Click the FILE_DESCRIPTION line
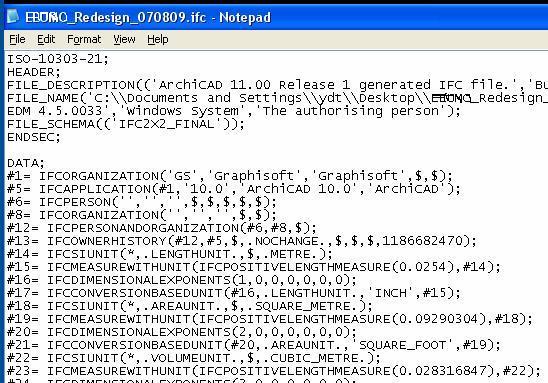The image size is (548, 383). point(277,85)
